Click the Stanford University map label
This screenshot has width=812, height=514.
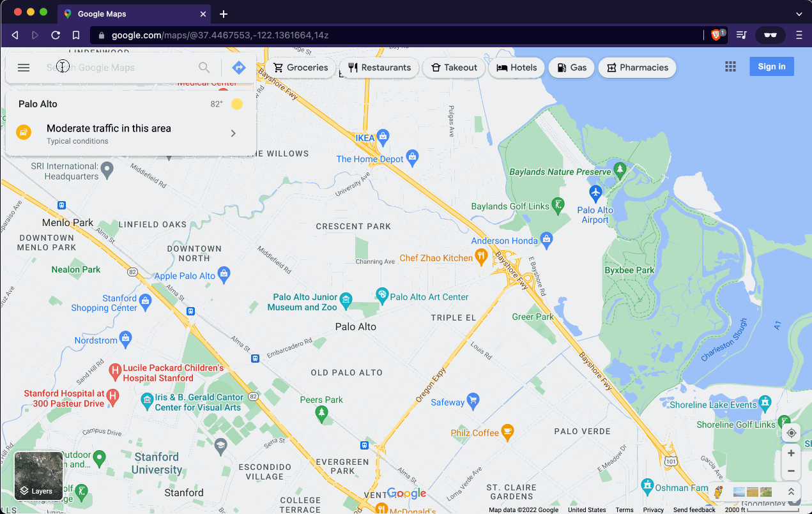pos(157,464)
